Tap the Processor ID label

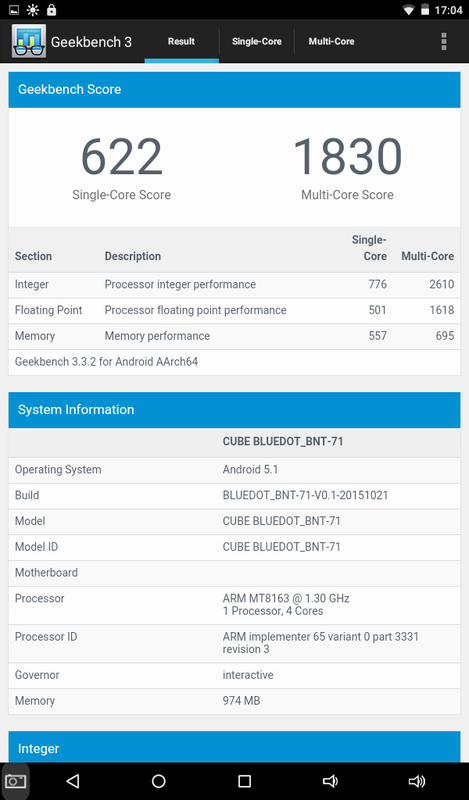[46, 637]
